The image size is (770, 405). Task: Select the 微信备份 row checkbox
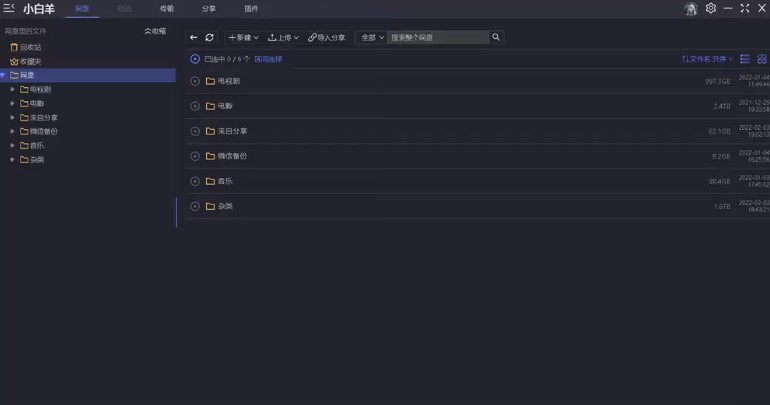(x=195, y=156)
